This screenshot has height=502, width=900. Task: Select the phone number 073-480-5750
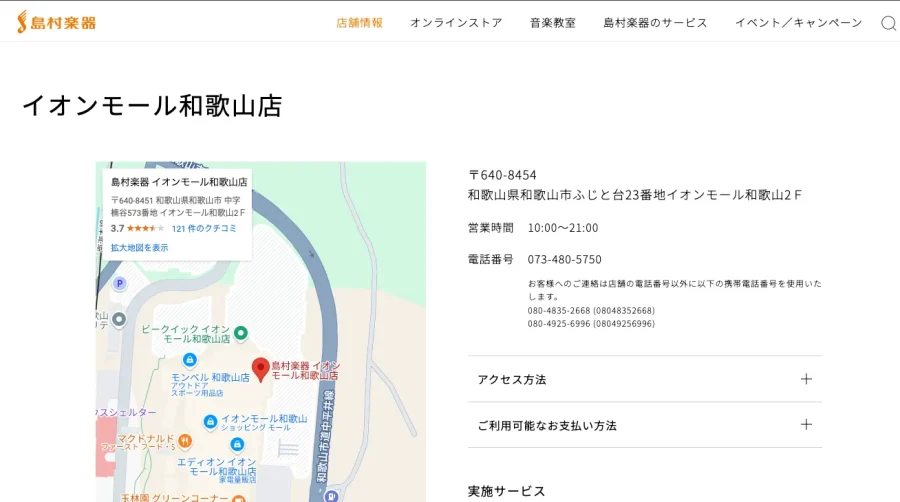pos(565,259)
